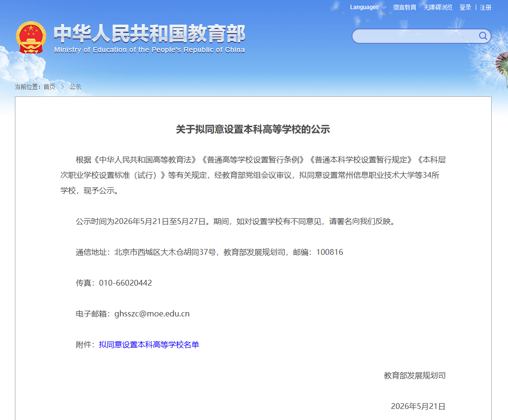Click 注册 to register
The width and height of the screenshot is (508, 420).
485,7
